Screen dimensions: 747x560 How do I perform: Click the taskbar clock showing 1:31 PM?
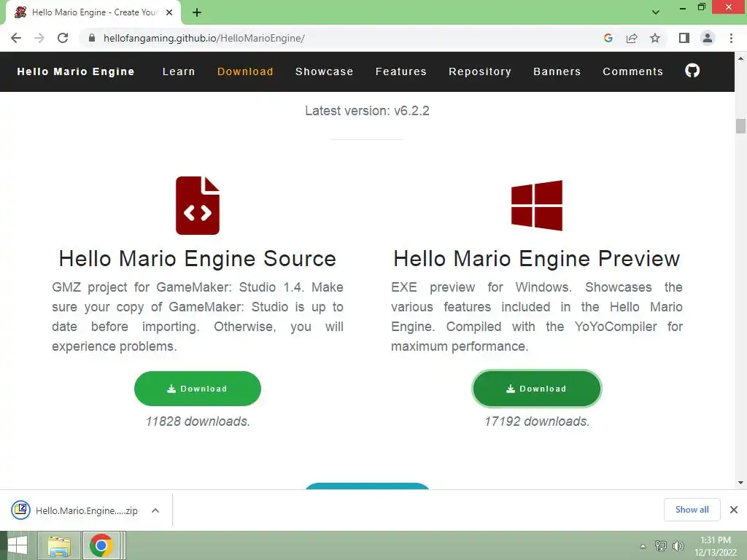coord(716,545)
